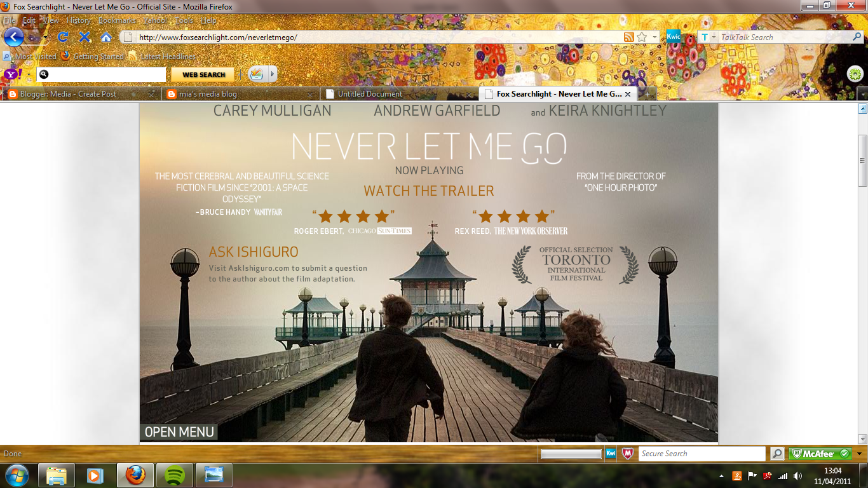
Task: Open the Bookmarks menu
Action: (118, 20)
